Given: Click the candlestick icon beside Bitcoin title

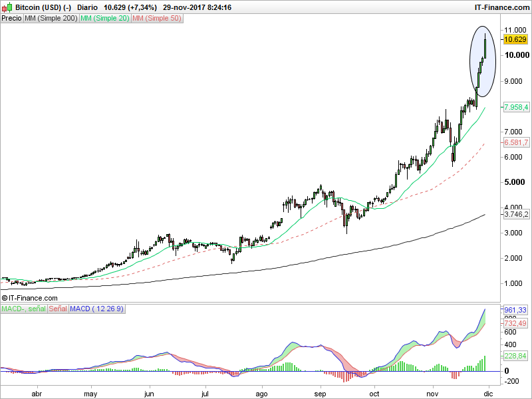Looking at the screenshot, I should pyautogui.click(x=7, y=7).
